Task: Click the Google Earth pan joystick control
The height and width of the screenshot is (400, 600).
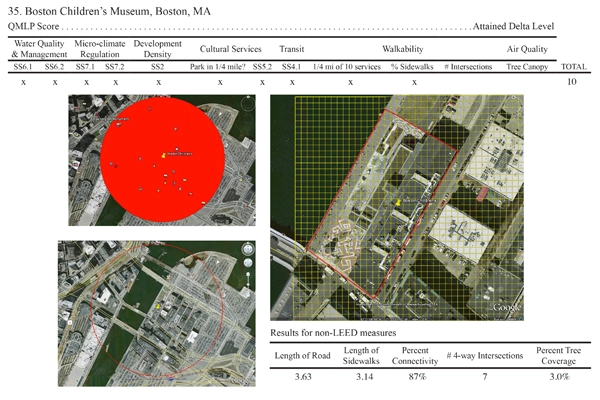Action: click(248, 263)
